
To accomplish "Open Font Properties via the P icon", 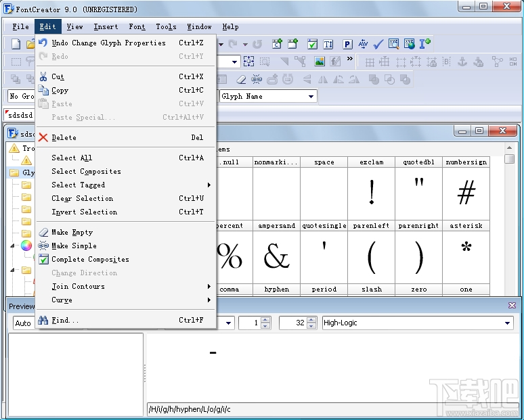I will [x=347, y=44].
